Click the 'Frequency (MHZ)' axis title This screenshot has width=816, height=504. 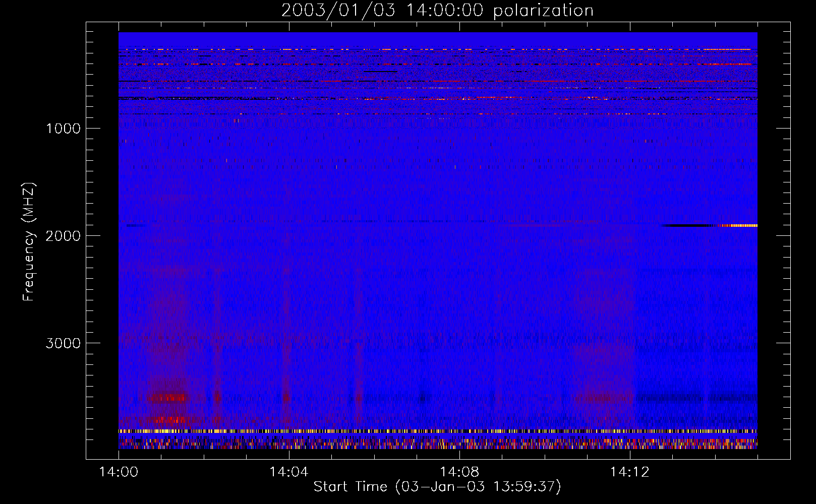click(29, 242)
